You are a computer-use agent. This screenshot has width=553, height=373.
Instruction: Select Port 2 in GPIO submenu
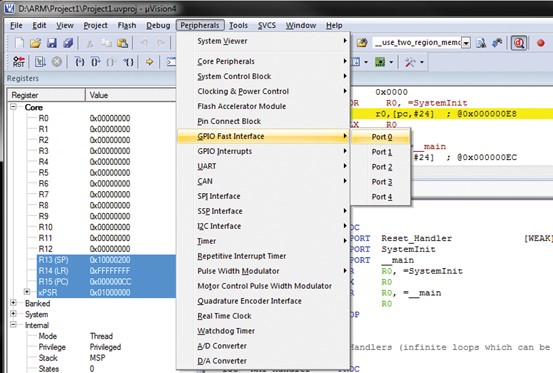[381, 167]
